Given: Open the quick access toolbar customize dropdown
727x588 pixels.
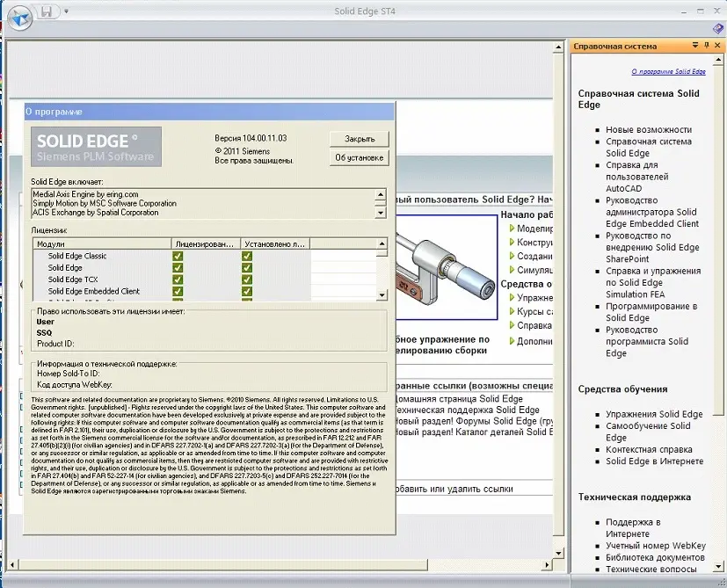Looking at the screenshot, I should tap(67, 11).
